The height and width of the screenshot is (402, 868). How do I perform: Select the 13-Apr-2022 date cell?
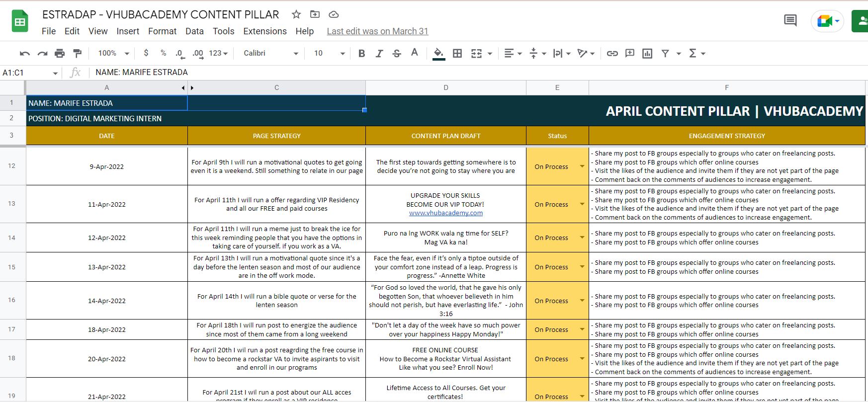coord(107,267)
